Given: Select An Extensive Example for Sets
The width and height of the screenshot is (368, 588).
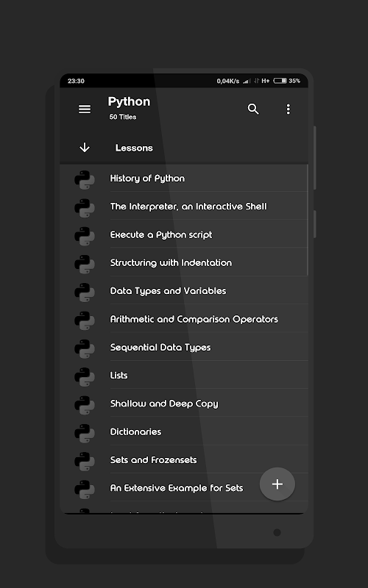Looking at the screenshot, I should pyautogui.click(x=184, y=488).
